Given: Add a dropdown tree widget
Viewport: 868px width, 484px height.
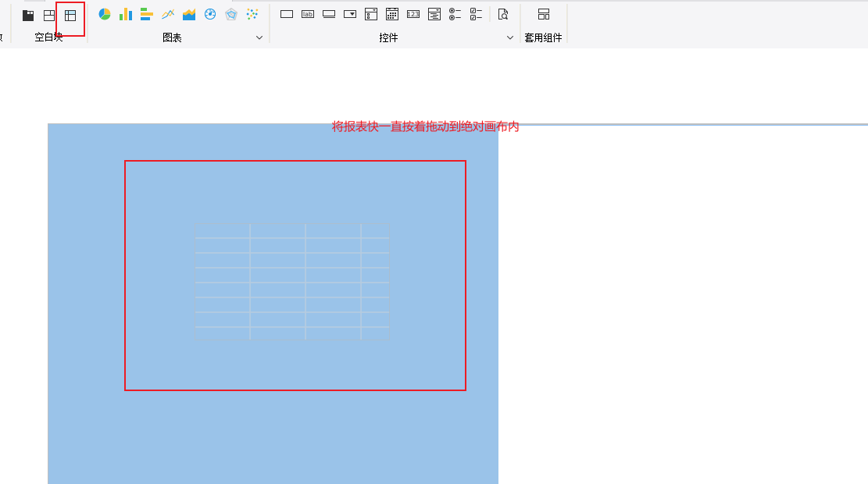Looking at the screenshot, I should (x=371, y=14).
